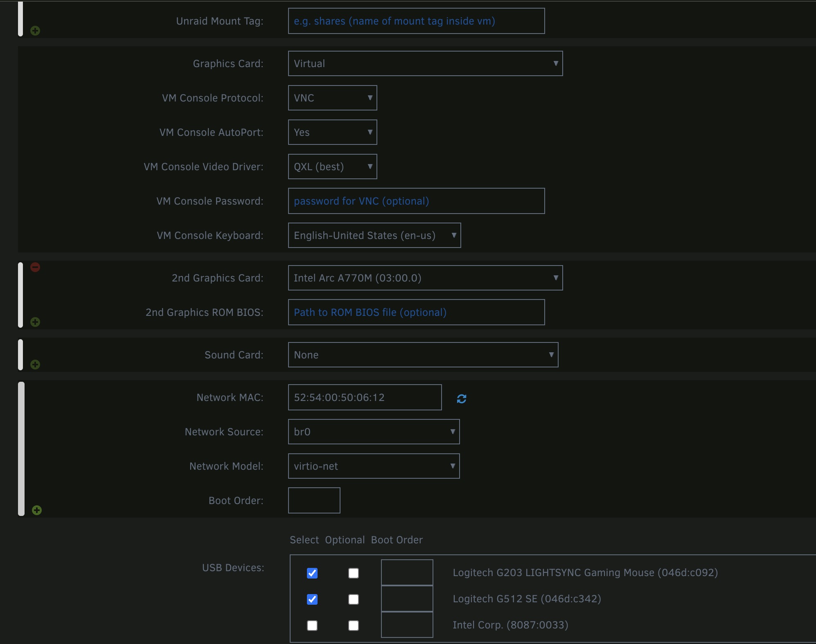
Task: Open the VM Console Protocol dropdown
Action: [x=332, y=98]
